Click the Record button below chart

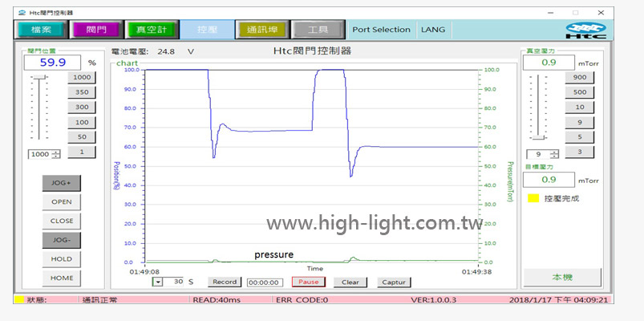coord(224,282)
